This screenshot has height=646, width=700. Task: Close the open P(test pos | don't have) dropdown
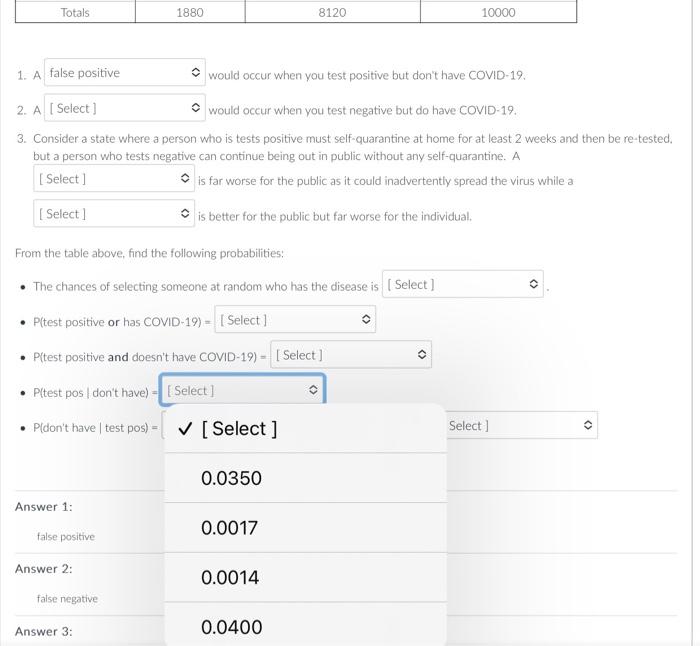point(242,390)
